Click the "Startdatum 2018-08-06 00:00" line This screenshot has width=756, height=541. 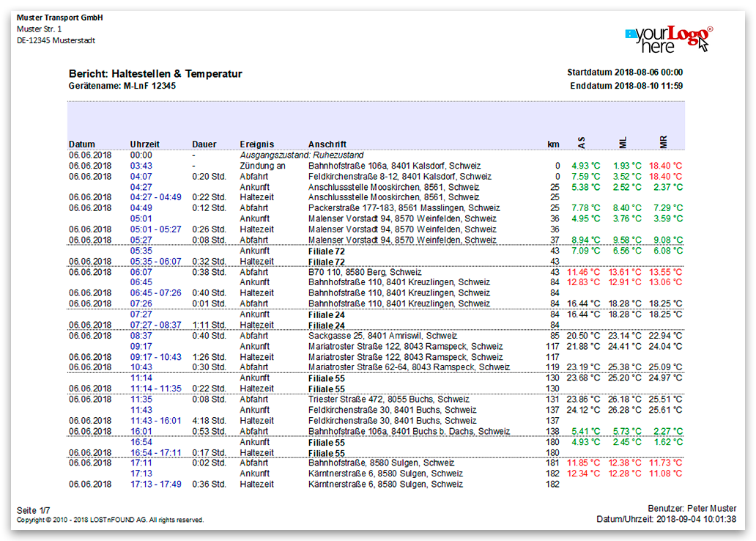pyautogui.click(x=625, y=73)
